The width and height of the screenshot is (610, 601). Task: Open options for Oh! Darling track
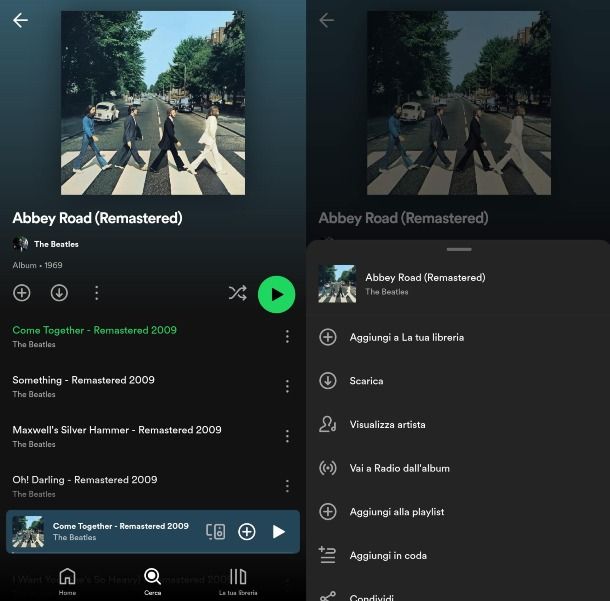tap(287, 486)
